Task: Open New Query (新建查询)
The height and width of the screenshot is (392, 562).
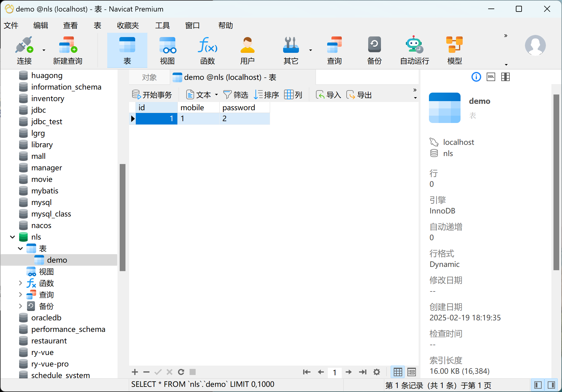Action: (68, 51)
